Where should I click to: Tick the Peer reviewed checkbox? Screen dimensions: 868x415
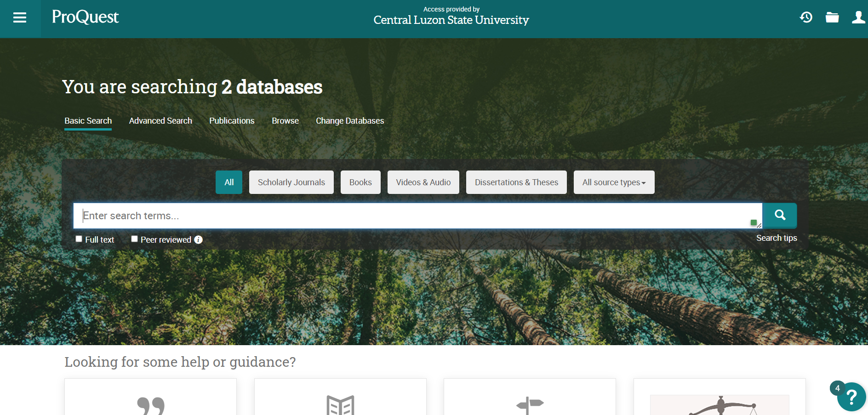pos(134,239)
